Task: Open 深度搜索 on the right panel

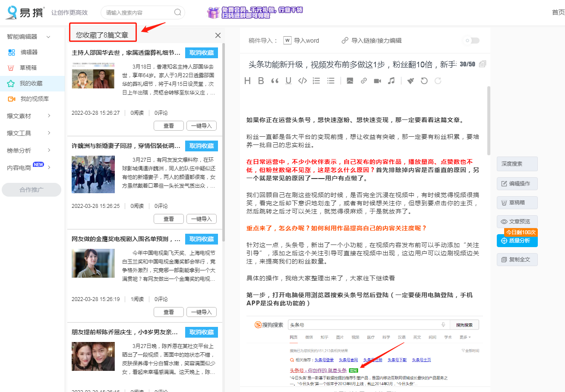Action: (517, 164)
